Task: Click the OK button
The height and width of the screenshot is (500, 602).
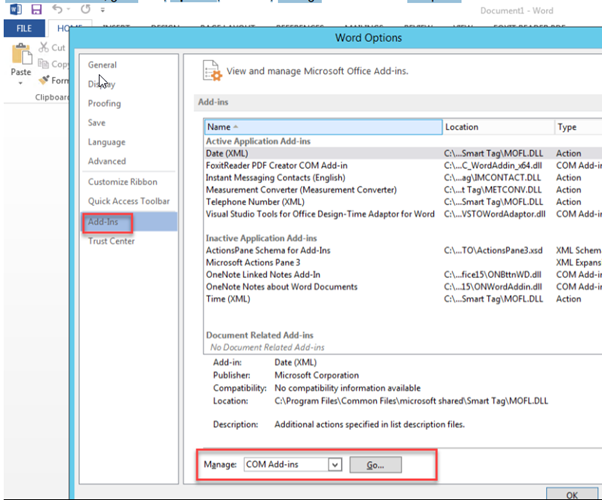Action: pyautogui.click(x=572, y=494)
